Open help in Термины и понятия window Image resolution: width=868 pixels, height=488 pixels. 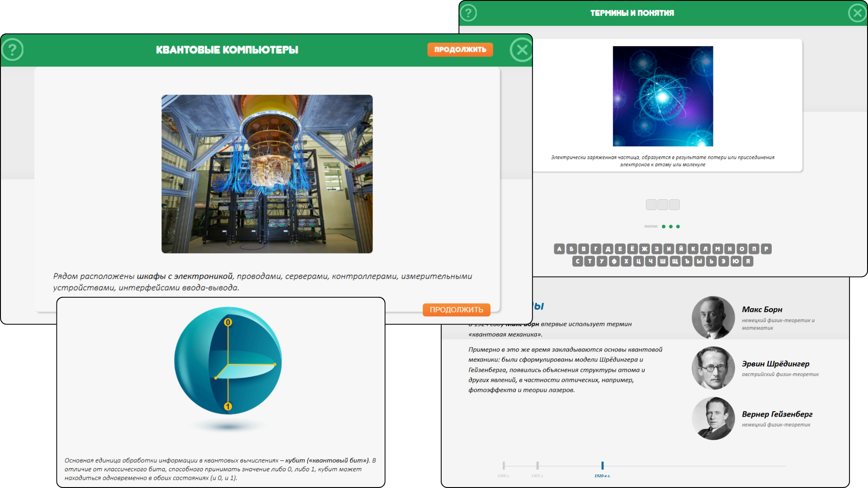click(x=468, y=13)
